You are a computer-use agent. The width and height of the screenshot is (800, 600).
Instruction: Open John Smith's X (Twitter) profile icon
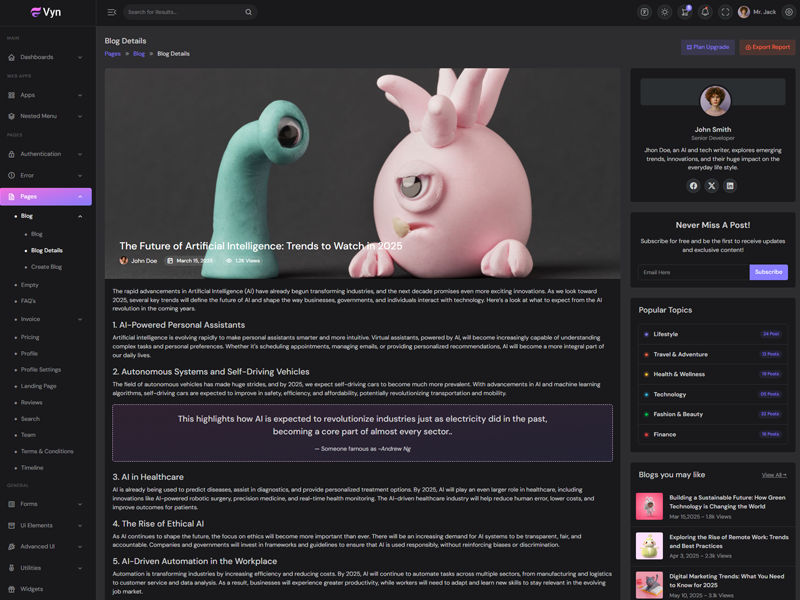coord(712,186)
